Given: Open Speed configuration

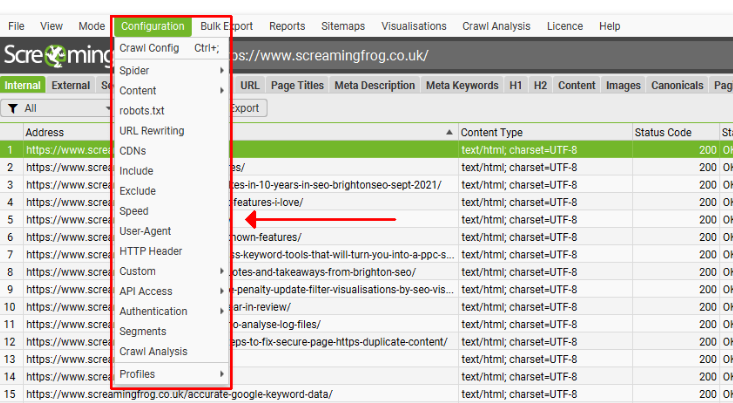Looking at the screenshot, I should click(171, 211).
